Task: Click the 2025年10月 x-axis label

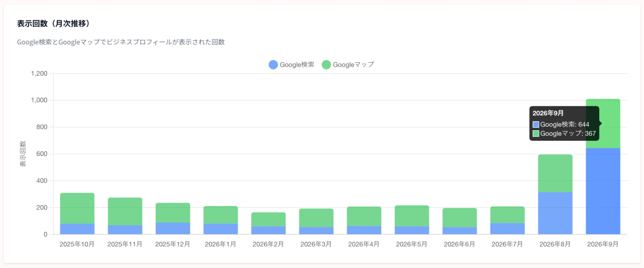Action: pyautogui.click(x=77, y=244)
